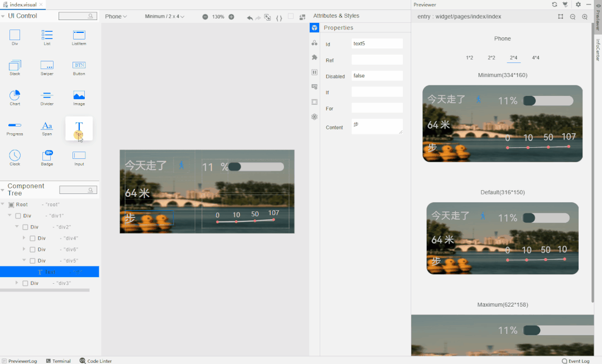Click the Id input field
Image resolution: width=602 pixels, height=364 pixels.
pos(377,43)
